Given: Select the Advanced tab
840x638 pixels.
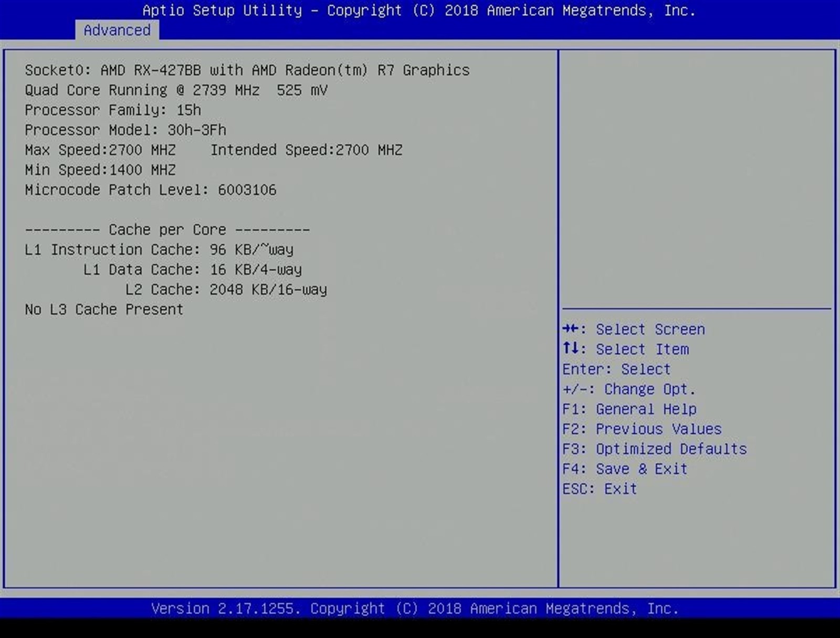Looking at the screenshot, I should 117,30.
